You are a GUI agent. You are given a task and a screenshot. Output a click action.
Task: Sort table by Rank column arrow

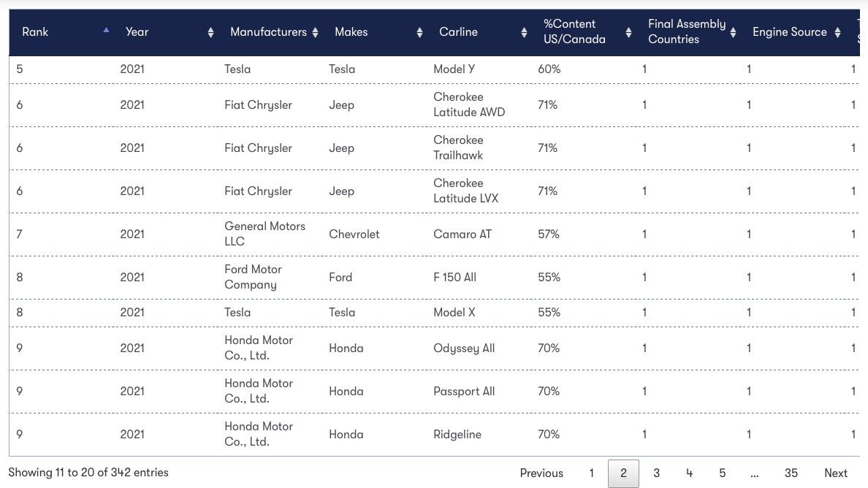coord(107,31)
